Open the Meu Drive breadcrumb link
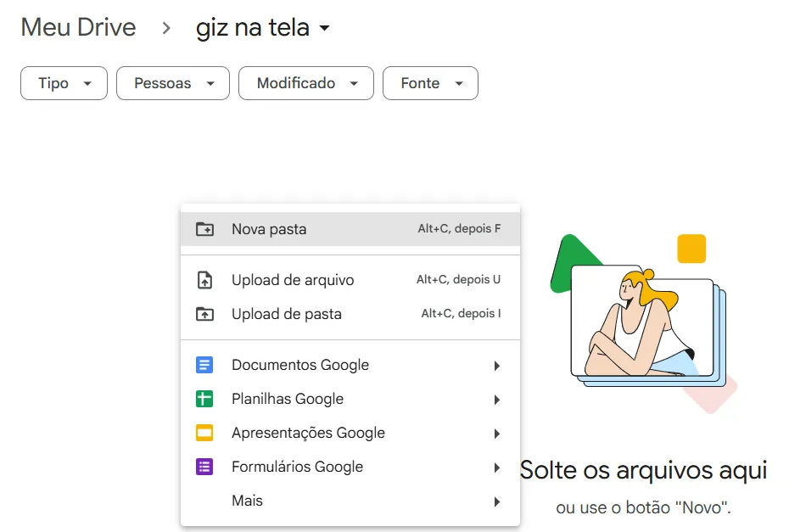Viewport: 789px width, 532px height. click(x=78, y=26)
